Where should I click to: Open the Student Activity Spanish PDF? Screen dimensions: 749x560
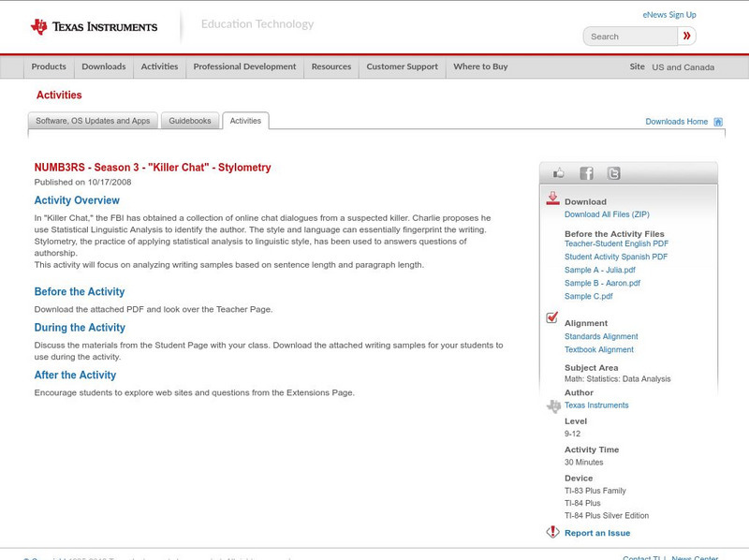click(x=616, y=257)
